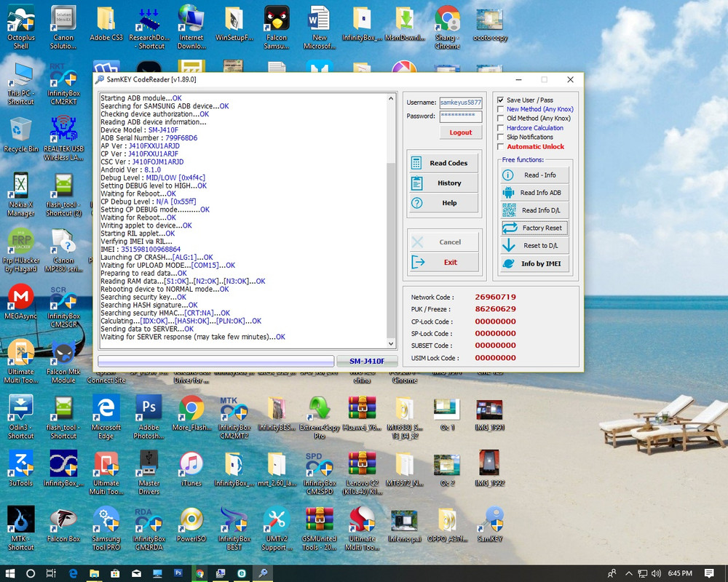This screenshot has width=728, height=582.
Task: Click the red Logout button
Action: click(461, 132)
